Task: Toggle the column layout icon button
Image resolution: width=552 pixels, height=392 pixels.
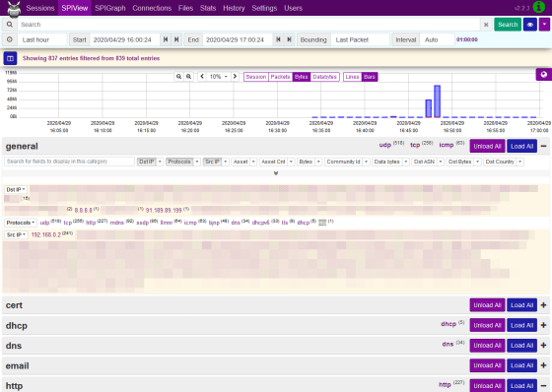Action: pos(10,58)
